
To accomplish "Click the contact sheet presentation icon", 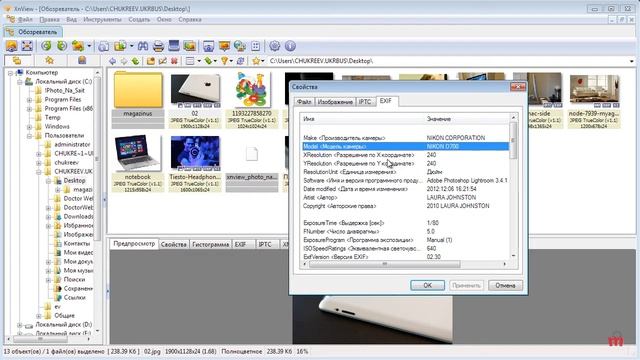I will [x=224, y=46].
